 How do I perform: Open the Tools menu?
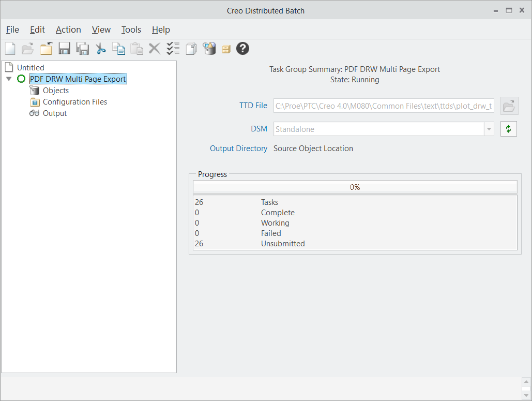click(131, 30)
